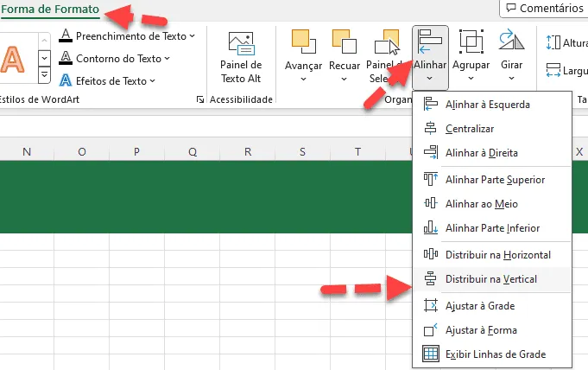Select column R header
This screenshot has width=588, height=370.
coord(248,152)
